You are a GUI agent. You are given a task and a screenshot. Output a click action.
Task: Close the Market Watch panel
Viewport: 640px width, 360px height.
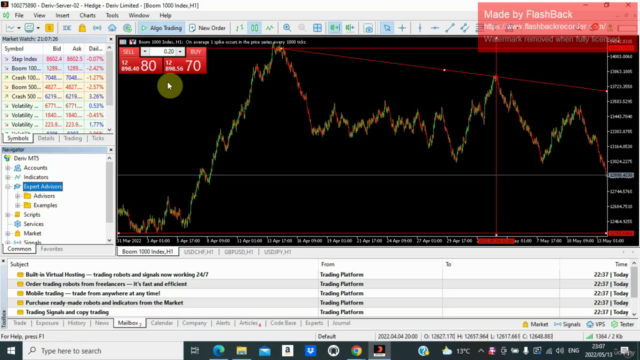pos(111,39)
